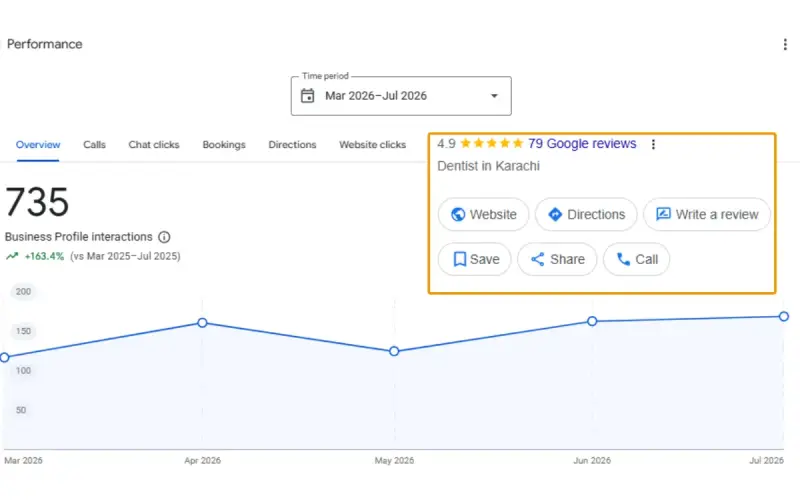Click the +163.4% change value

click(x=44, y=256)
